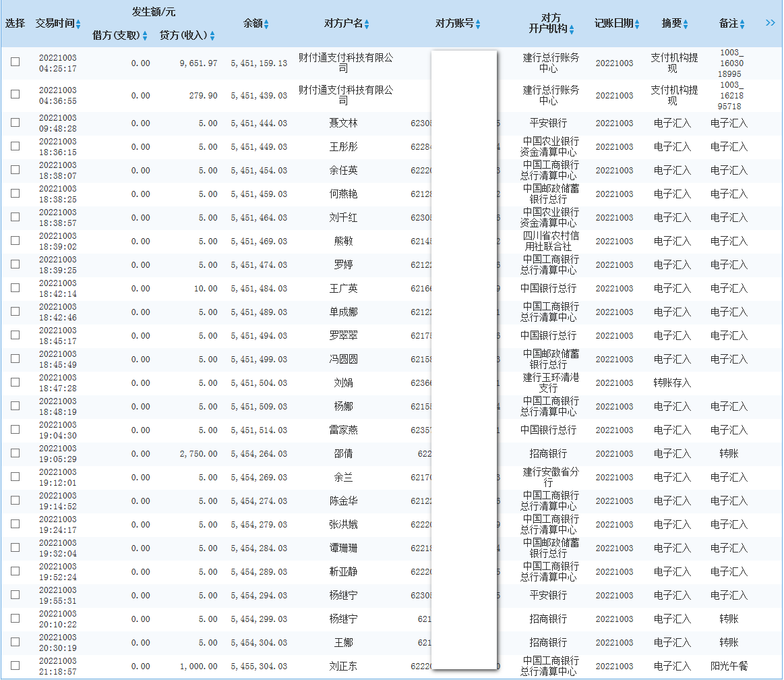Click name 杨继宁 in 20:10:22 row
Image resolution: width=784 pixels, height=680 pixels.
(x=344, y=619)
